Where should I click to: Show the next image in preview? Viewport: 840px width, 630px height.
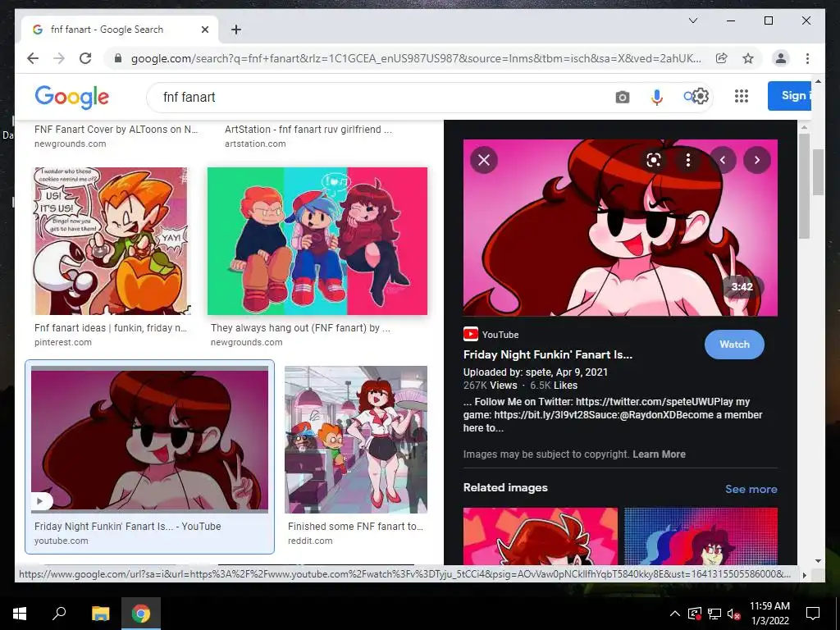point(757,160)
